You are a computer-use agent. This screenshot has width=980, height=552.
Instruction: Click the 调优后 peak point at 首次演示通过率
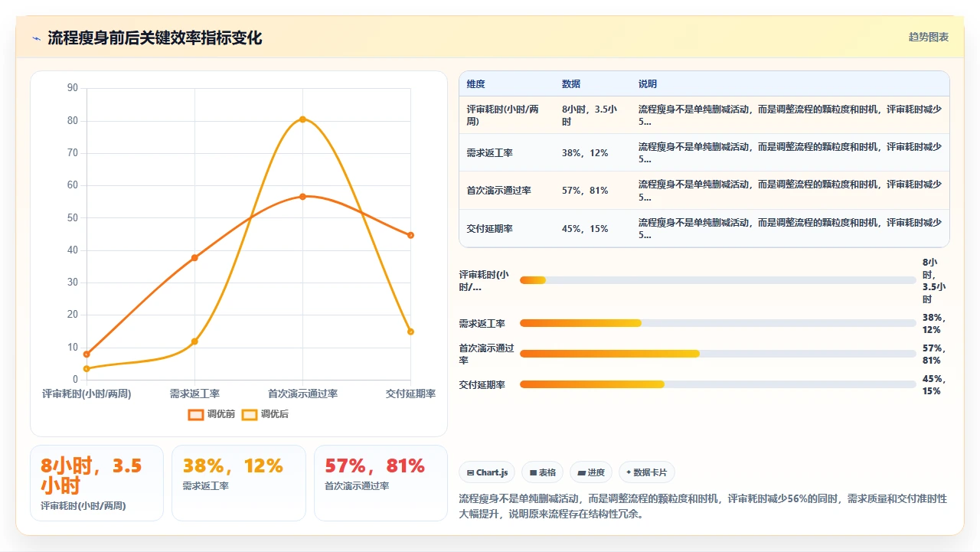[302, 119]
